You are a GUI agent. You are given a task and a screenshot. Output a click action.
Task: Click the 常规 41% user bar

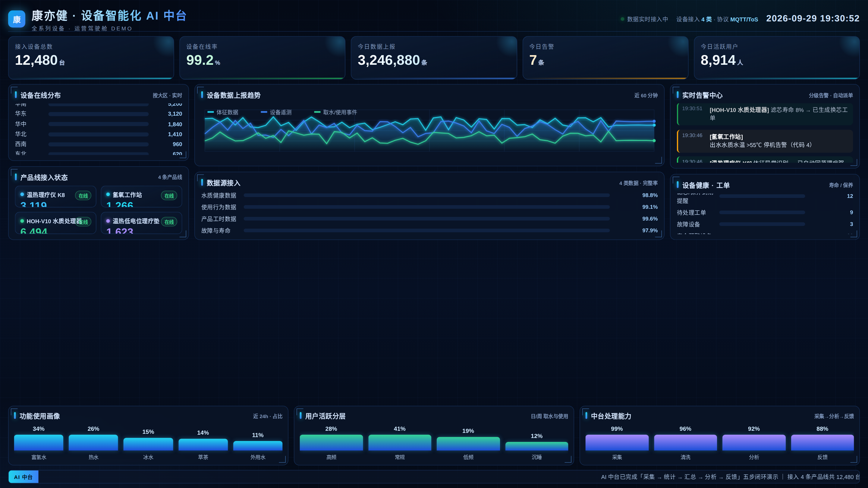coord(400,442)
